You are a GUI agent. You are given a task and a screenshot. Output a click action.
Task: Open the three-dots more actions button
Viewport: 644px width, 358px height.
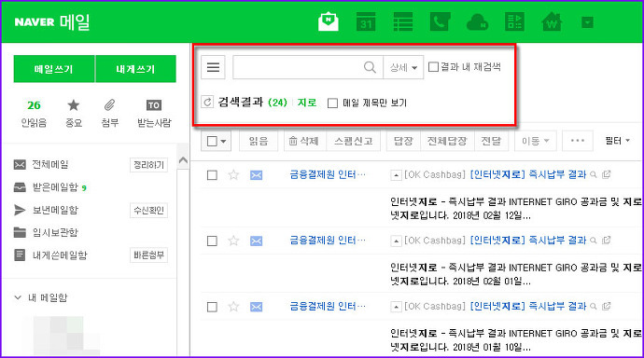coord(578,141)
